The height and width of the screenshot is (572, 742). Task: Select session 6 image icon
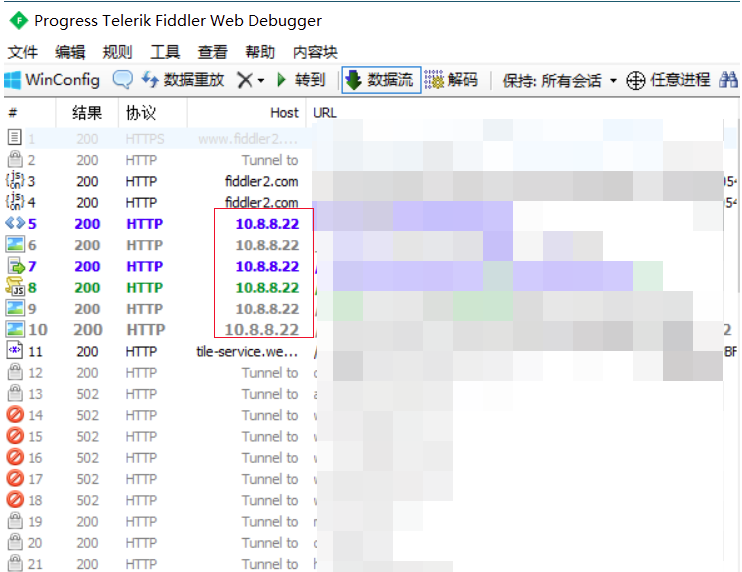coord(15,244)
